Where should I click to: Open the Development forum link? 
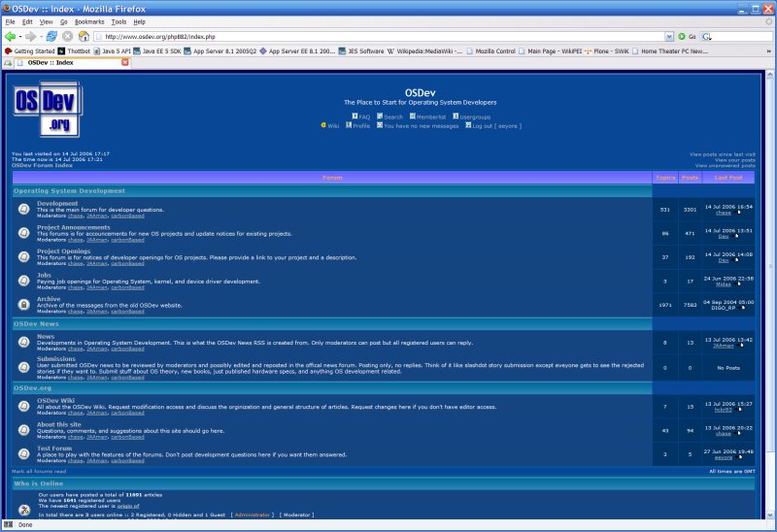pyautogui.click(x=57, y=203)
